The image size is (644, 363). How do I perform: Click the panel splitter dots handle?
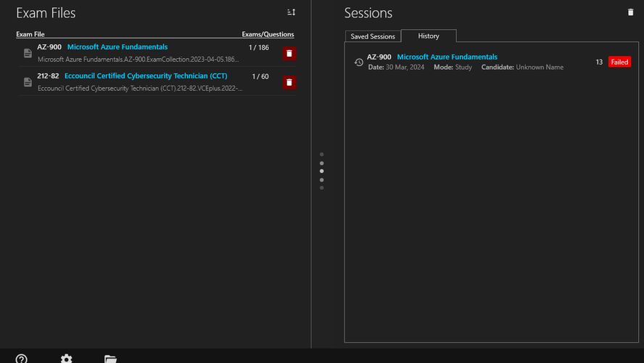[x=321, y=171]
